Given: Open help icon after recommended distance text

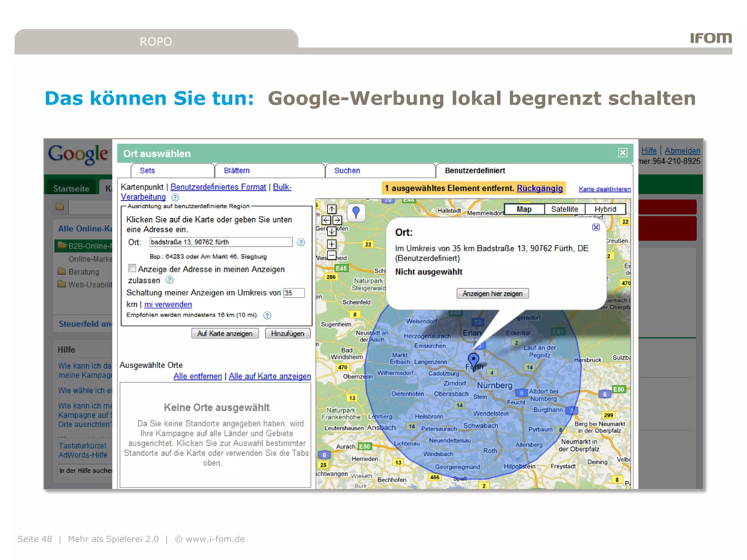Looking at the screenshot, I should tap(267, 315).
